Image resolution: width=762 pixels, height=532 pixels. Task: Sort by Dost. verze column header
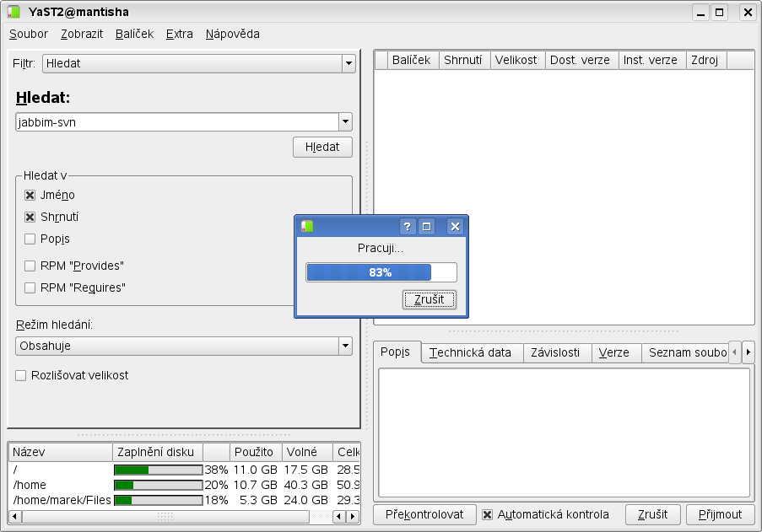pyautogui.click(x=581, y=60)
